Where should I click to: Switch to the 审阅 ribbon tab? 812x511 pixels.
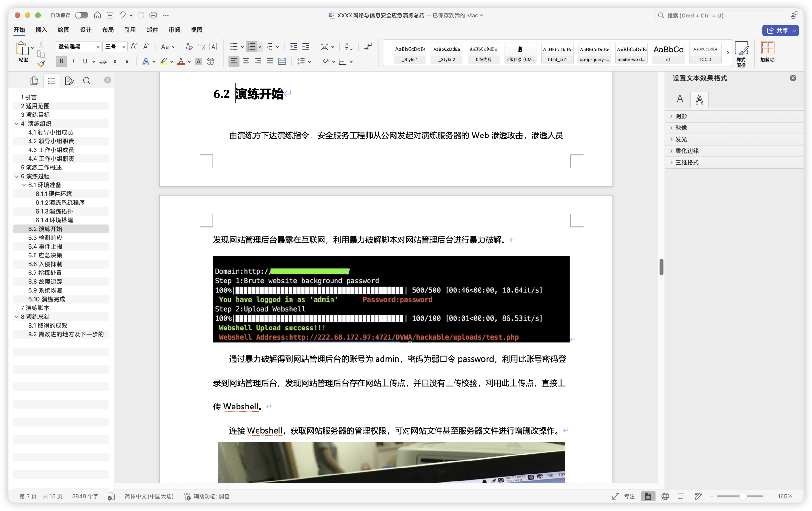tap(174, 30)
